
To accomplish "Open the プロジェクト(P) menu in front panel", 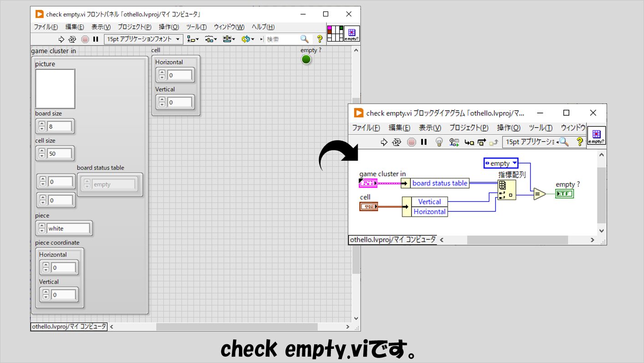I will [x=134, y=27].
